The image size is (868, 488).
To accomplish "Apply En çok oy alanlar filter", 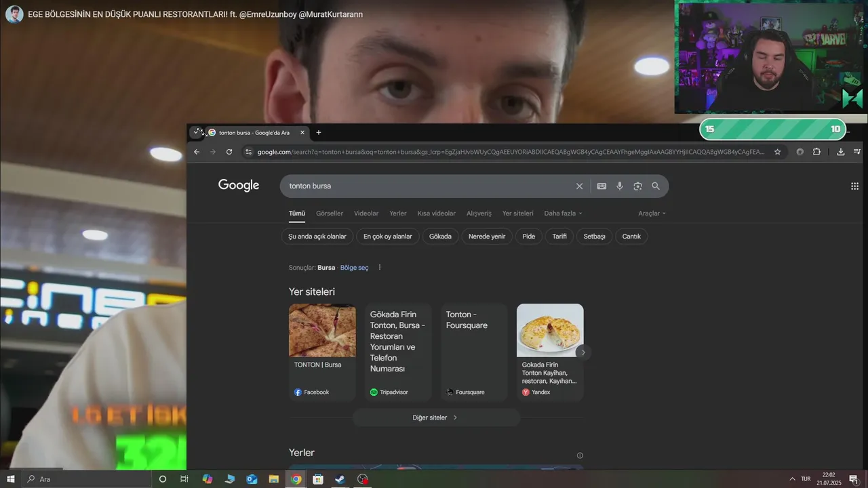I will (x=388, y=237).
